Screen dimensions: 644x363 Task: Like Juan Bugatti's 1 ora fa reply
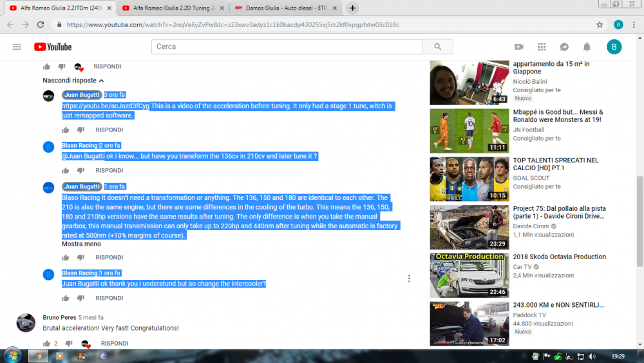click(x=65, y=257)
